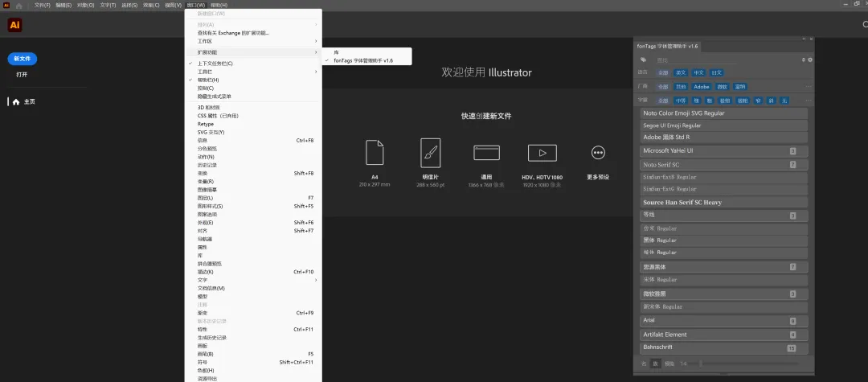Expand 思源黑体 font family group
868x382 pixels.
click(723, 267)
